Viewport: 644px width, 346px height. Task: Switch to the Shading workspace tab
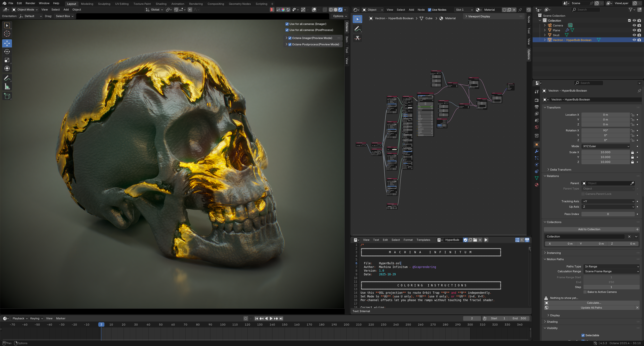pos(161,4)
